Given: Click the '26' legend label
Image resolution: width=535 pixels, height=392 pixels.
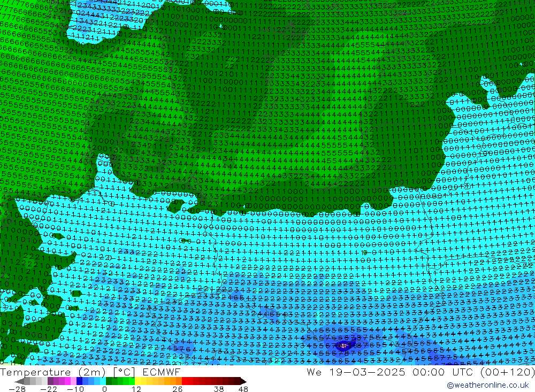Looking at the screenshot, I should (178, 389).
